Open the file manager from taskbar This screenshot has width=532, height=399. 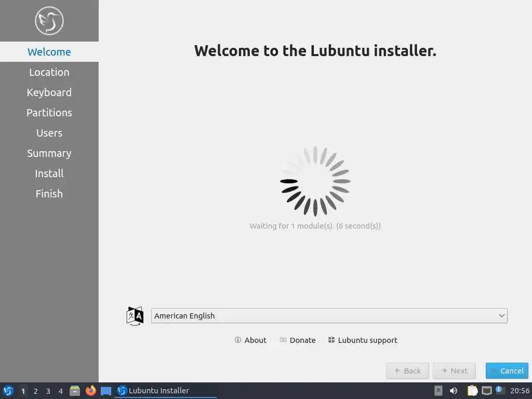75,391
